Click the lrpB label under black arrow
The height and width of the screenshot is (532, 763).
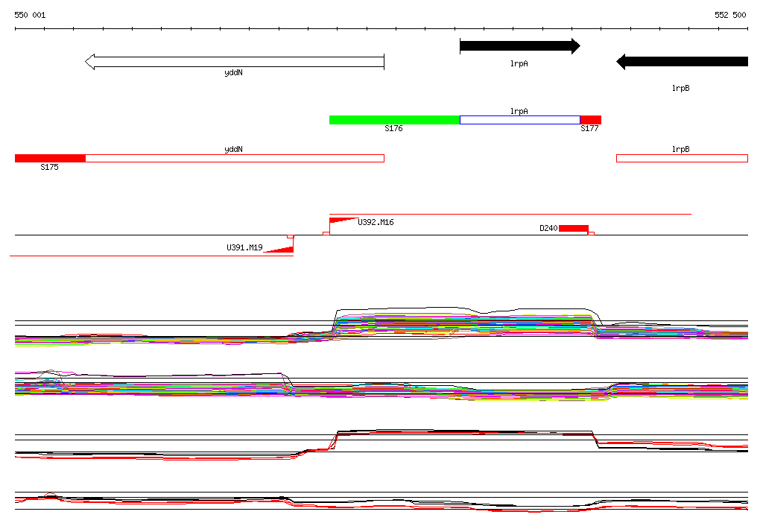click(x=680, y=88)
